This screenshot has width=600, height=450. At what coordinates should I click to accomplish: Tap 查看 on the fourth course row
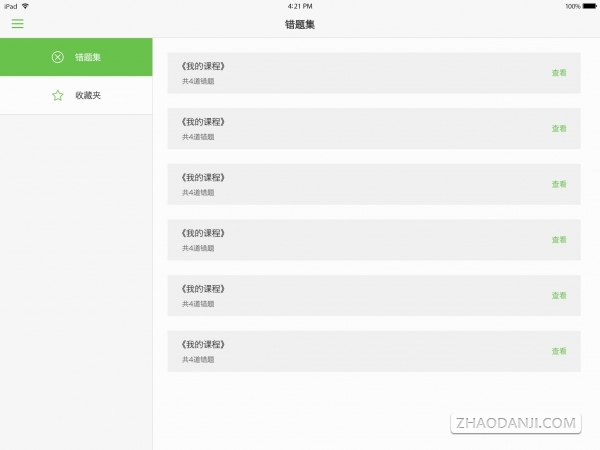[x=559, y=240]
